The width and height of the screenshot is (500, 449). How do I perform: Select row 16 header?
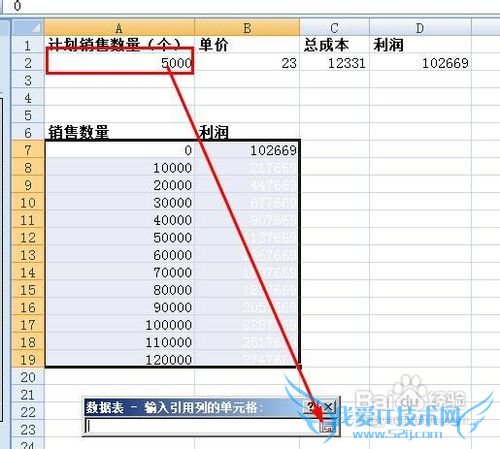28,307
